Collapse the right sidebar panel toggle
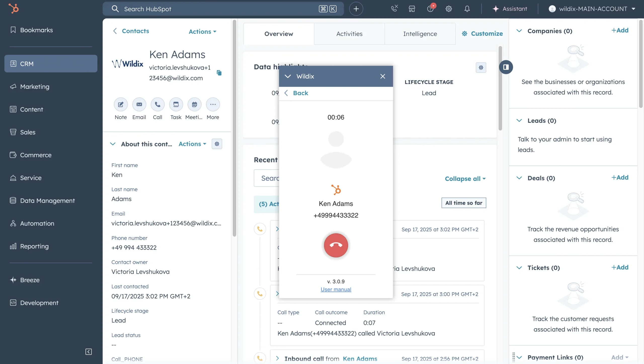The width and height of the screenshot is (644, 364). 506,67
